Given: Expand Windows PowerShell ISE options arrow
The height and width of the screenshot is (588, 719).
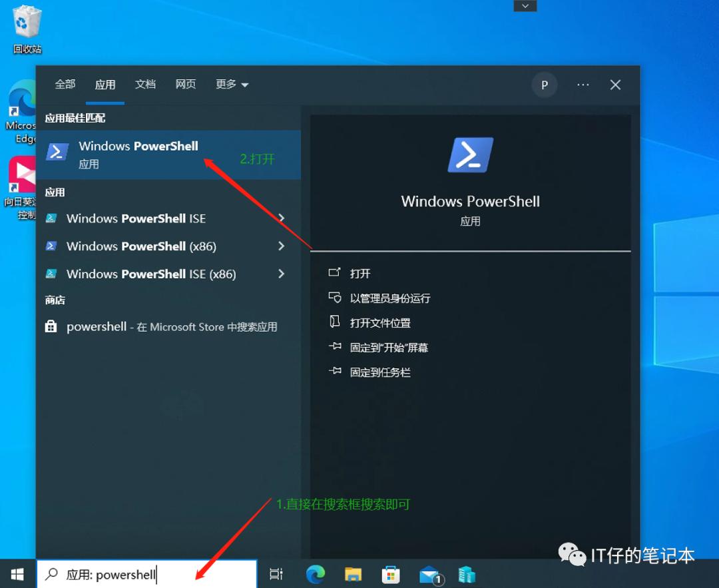Looking at the screenshot, I should [281, 218].
